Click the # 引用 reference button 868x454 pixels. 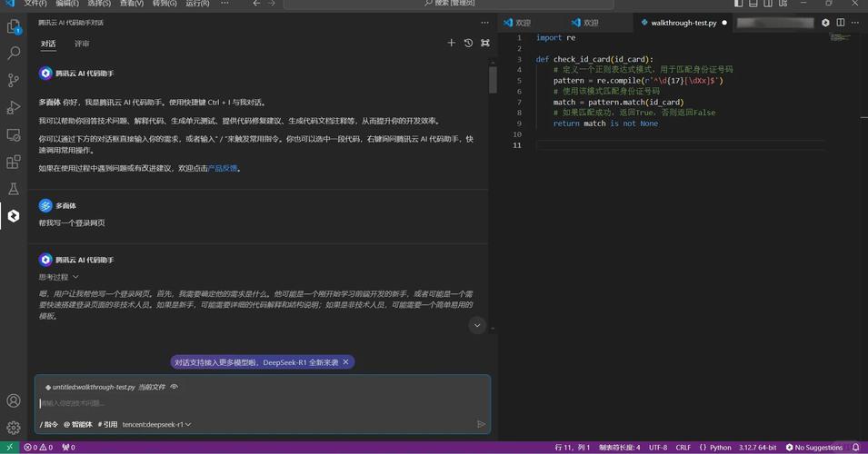(107, 424)
